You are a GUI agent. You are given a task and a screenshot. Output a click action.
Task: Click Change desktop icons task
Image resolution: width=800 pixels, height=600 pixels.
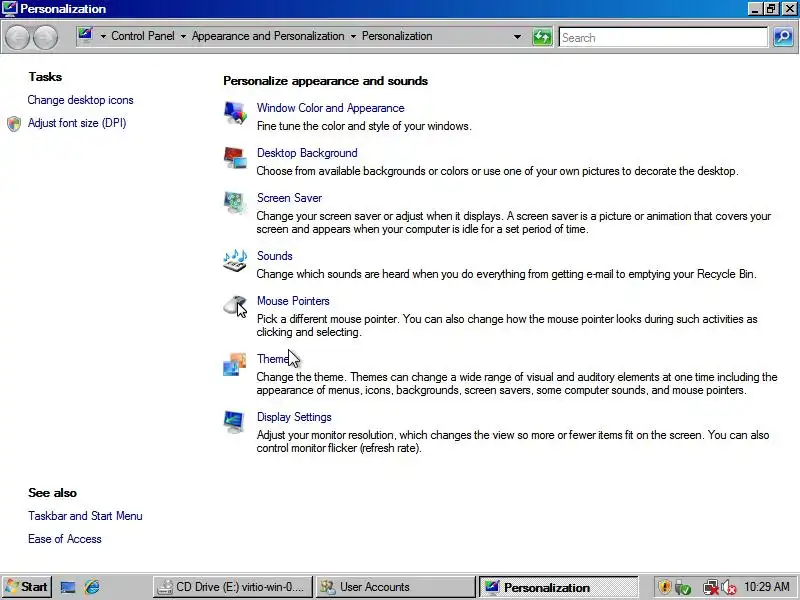pos(81,100)
